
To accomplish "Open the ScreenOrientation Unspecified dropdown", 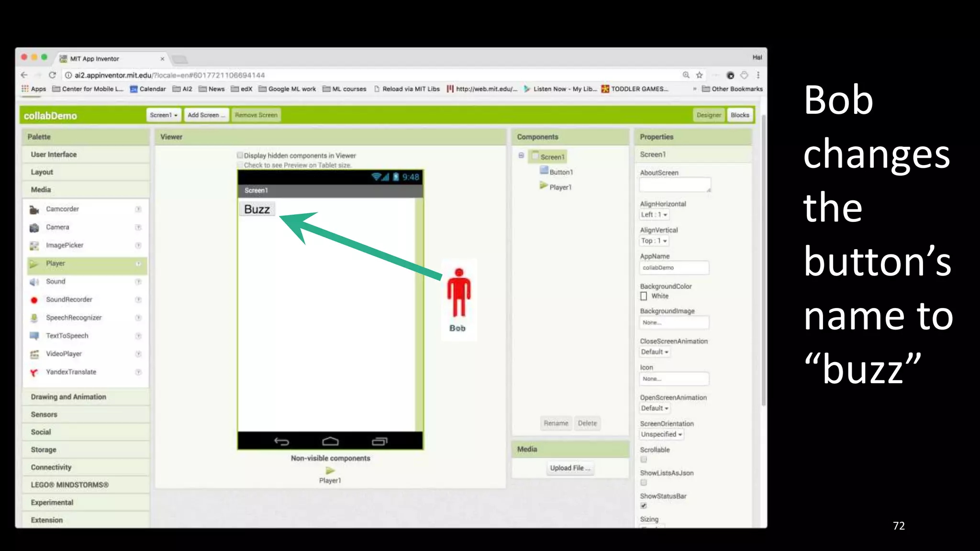I will (x=662, y=434).
